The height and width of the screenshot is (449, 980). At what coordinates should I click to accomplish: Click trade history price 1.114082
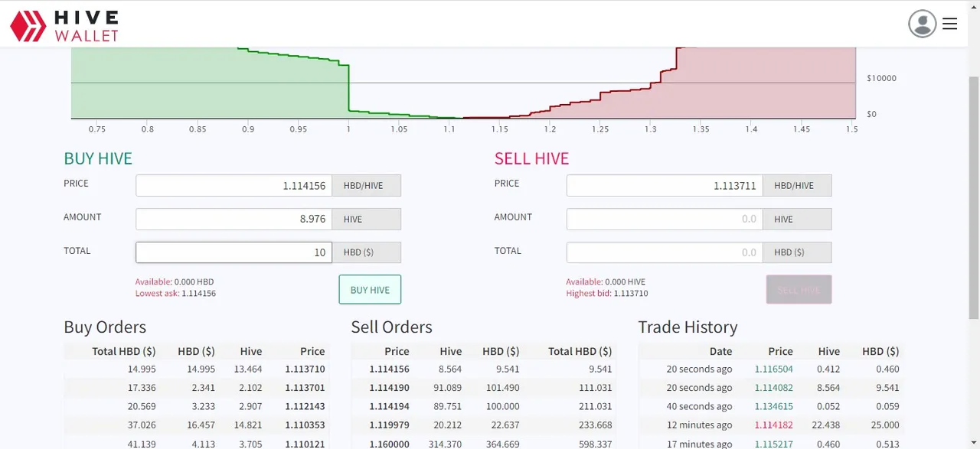tap(773, 388)
